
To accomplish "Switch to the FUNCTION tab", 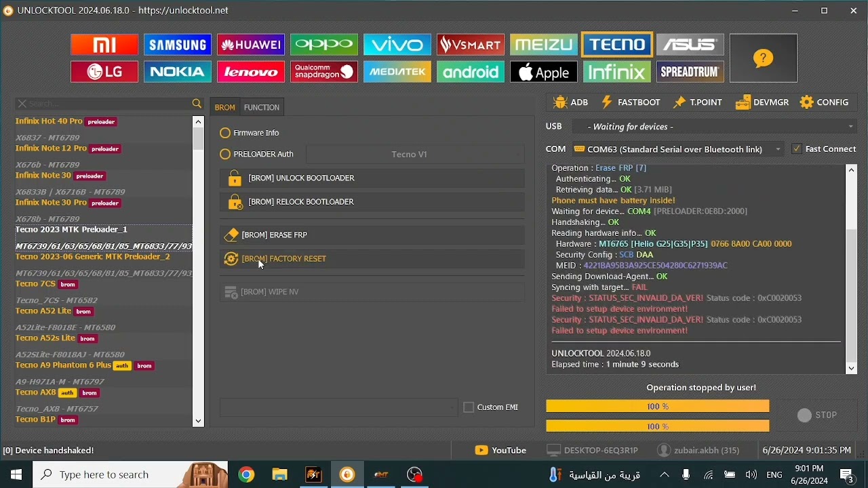I will point(262,108).
